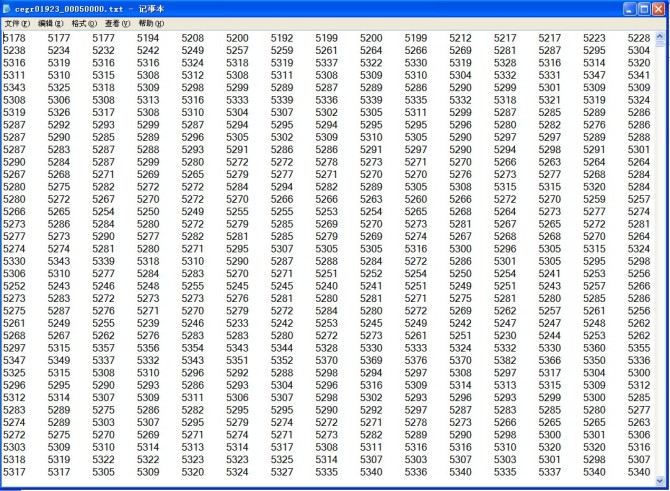
Task: Click the value 5382 in the text
Action: point(505,360)
